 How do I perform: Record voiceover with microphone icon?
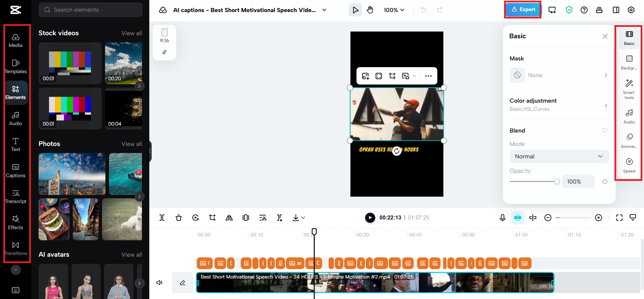(502, 218)
